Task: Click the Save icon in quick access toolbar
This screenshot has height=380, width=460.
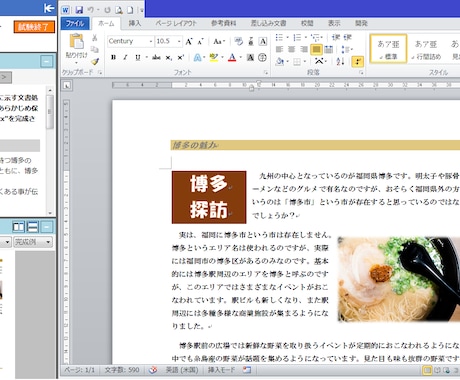Action: tap(79, 10)
